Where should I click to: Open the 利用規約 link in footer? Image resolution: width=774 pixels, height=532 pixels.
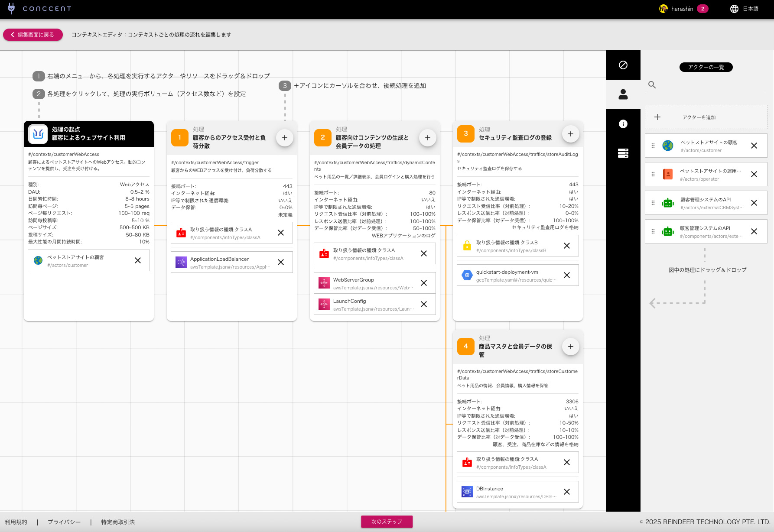[x=16, y=522]
